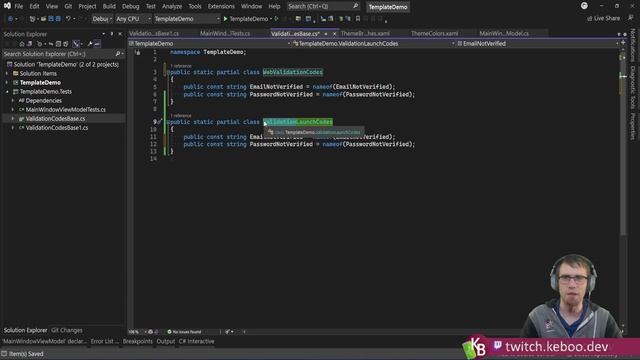Open the Git menu
Image resolution: width=640 pixels, height=360 pixels.
point(68,7)
